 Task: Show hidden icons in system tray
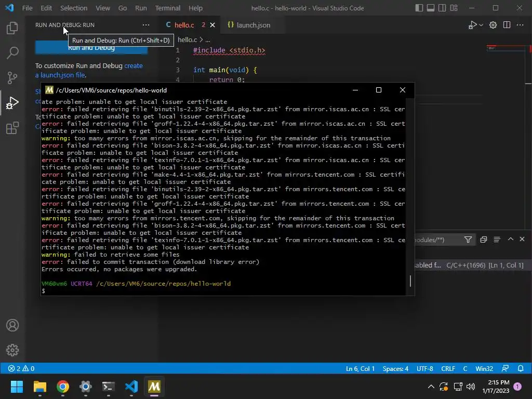431,387
